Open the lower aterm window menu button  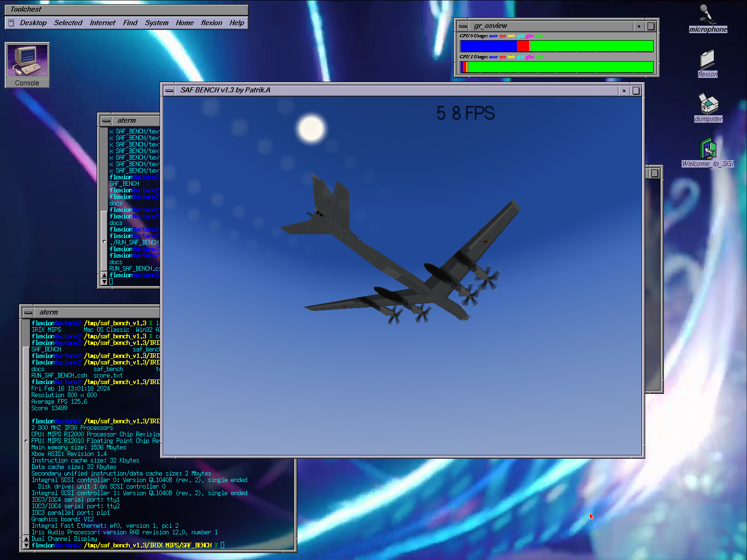[x=28, y=313]
